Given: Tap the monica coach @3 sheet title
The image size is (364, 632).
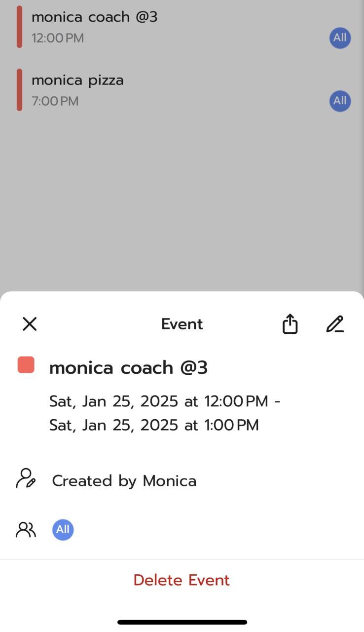Looking at the screenshot, I should [128, 368].
